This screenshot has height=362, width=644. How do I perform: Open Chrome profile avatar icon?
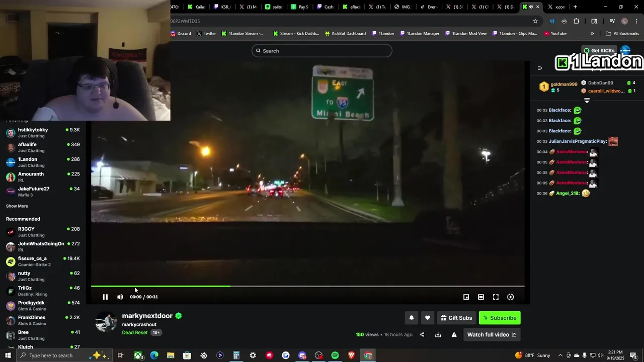[624, 21]
